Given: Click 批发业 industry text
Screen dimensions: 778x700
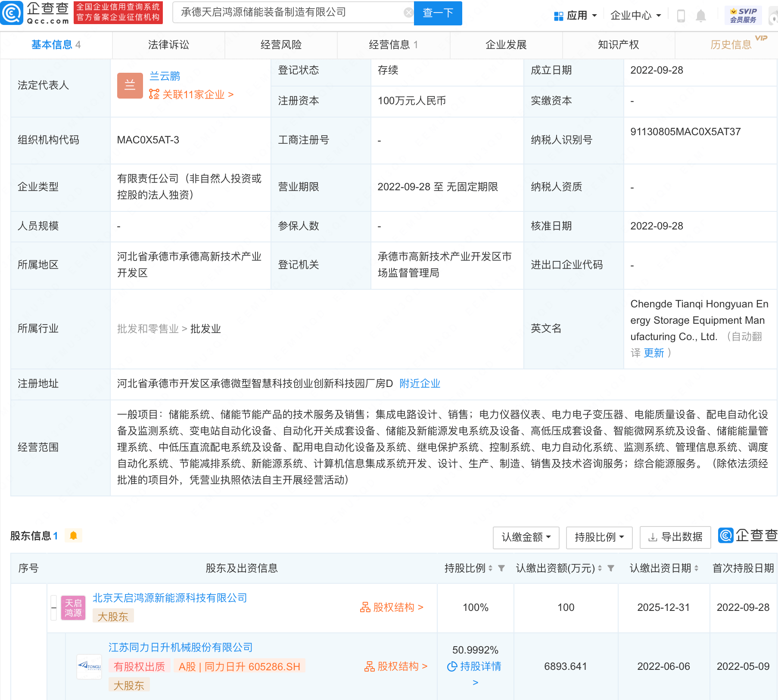Looking at the screenshot, I should [x=205, y=329].
